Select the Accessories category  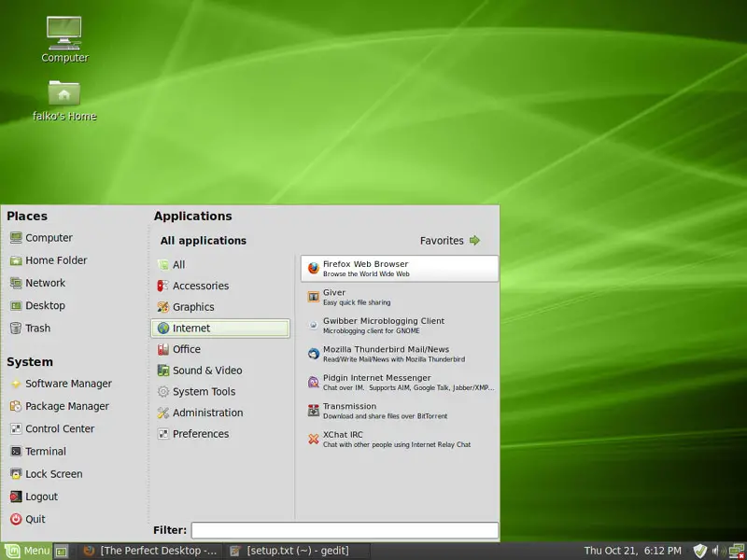(200, 286)
